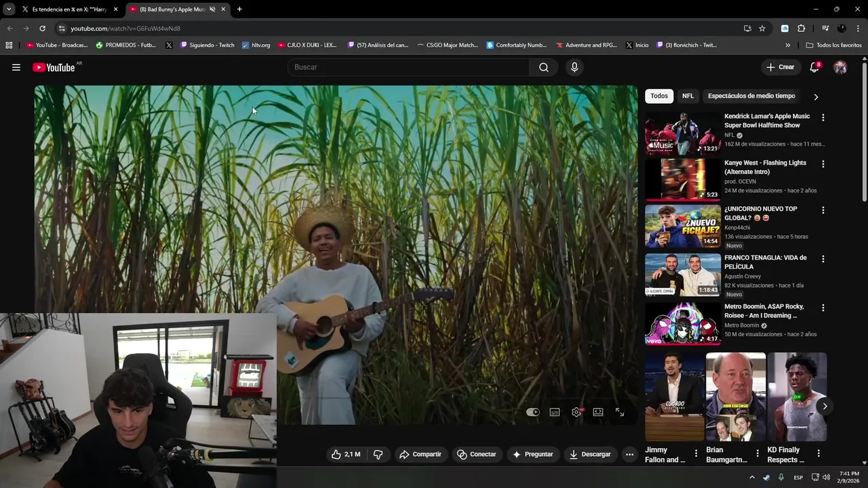Open options for FRANCO TENAGLIA video
The width and height of the screenshot is (868, 488).
tap(823, 259)
